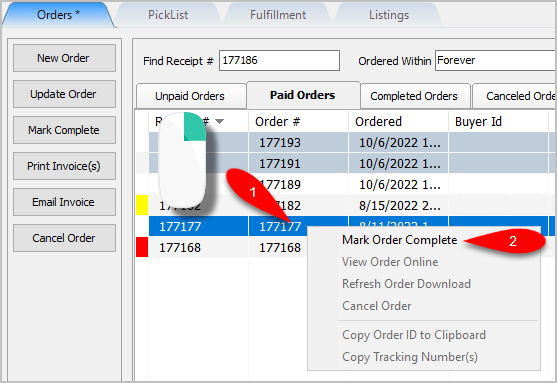Click Print Invoice(s) button

pos(64,166)
